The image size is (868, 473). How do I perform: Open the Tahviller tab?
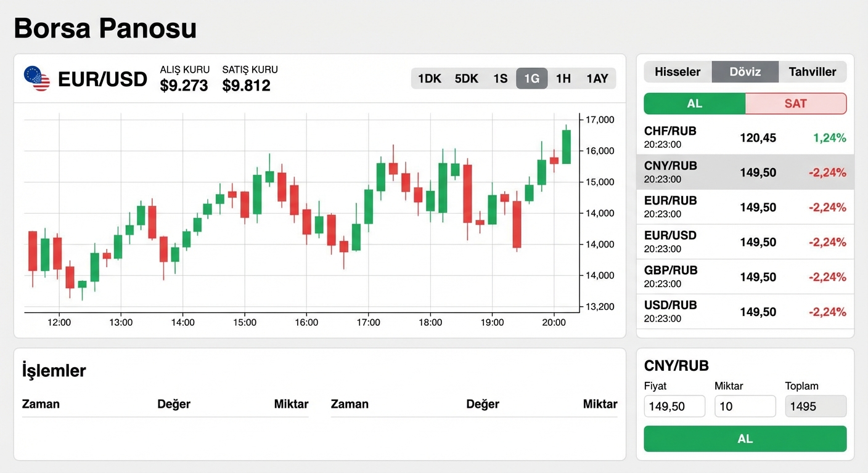tap(813, 72)
